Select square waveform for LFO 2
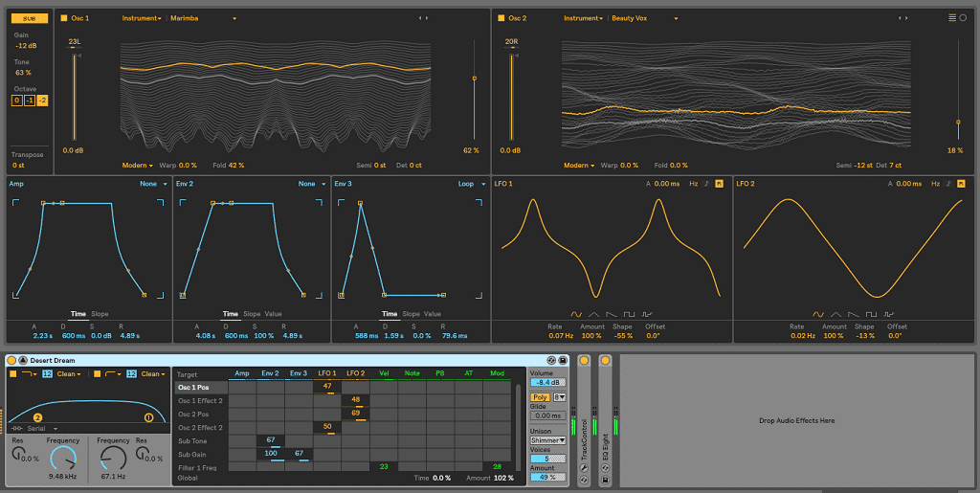The height and width of the screenshot is (493, 980). (x=871, y=314)
